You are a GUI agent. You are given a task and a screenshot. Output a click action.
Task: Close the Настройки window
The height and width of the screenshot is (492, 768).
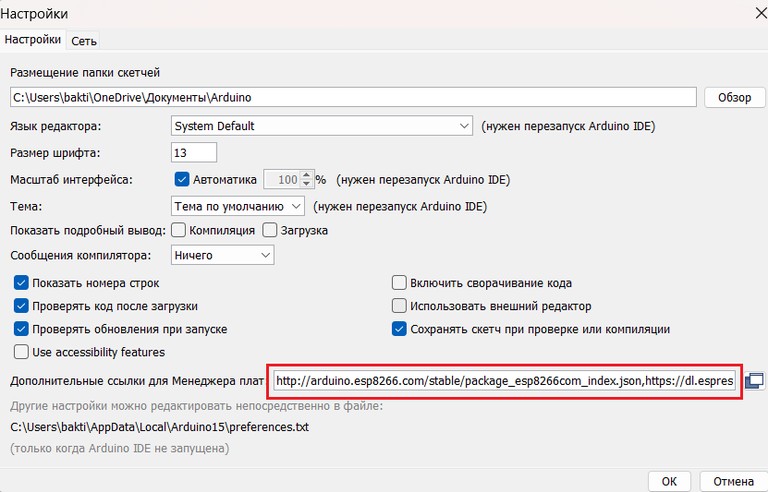tap(747, 12)
